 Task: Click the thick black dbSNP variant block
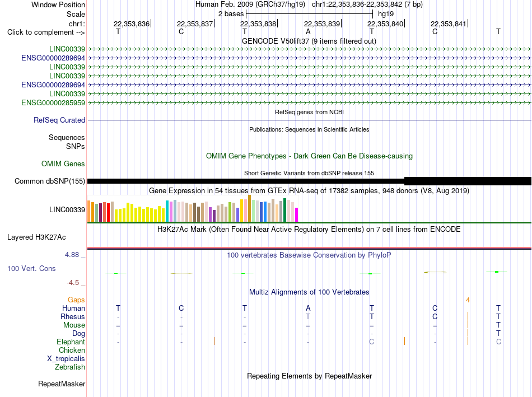click(x=468, y=181)
